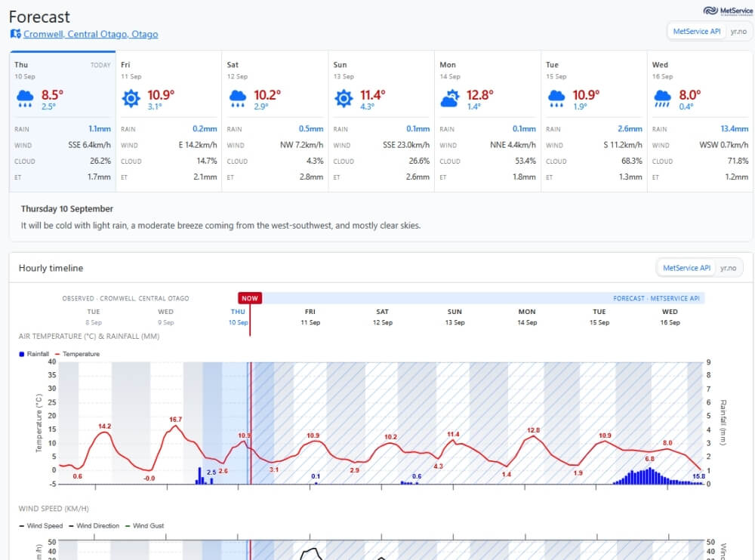
Task: Toggle the Temperature legend series
Action: point(78,354)
